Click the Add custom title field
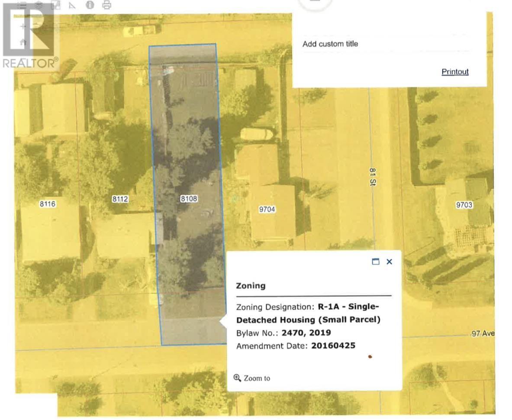 385,44
